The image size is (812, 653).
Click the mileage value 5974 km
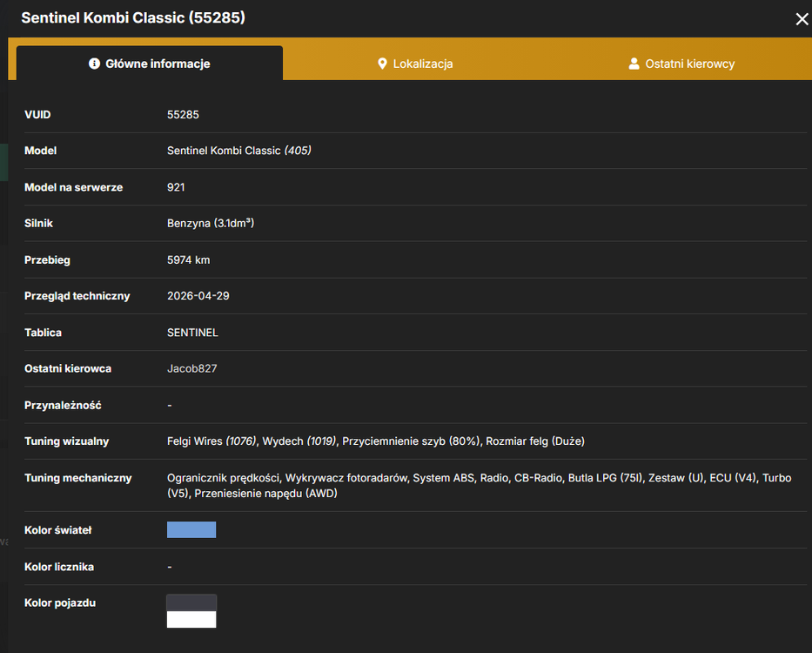[189, 259]
